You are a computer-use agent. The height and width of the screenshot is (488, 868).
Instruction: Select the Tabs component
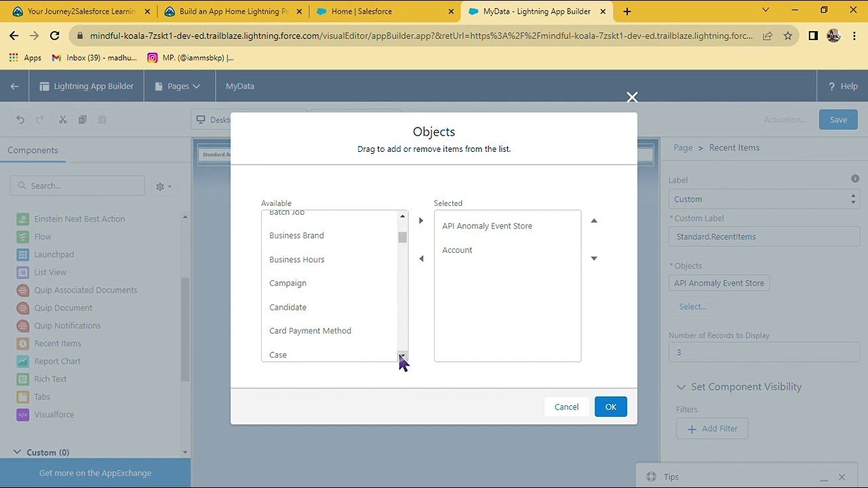point(34,396)
